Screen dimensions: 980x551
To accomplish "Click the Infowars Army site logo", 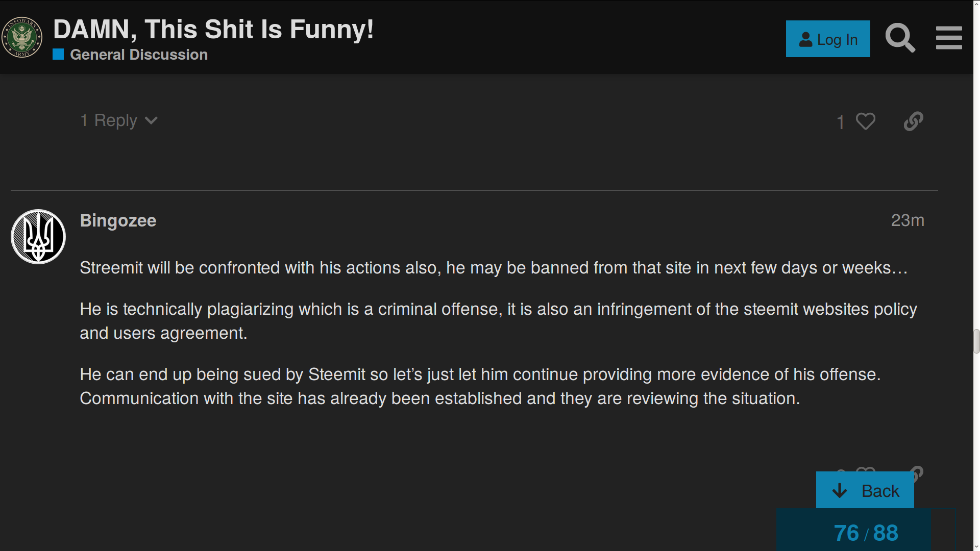I will pos(22,37).
